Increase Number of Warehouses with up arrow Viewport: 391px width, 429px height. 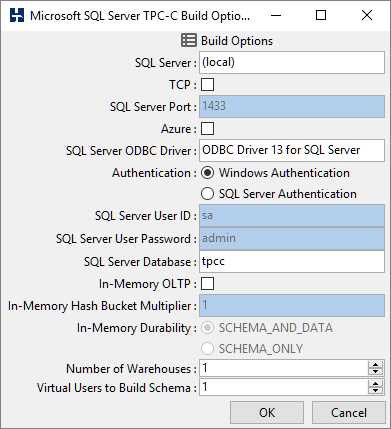pyautogui.click(x=376, y=365)
